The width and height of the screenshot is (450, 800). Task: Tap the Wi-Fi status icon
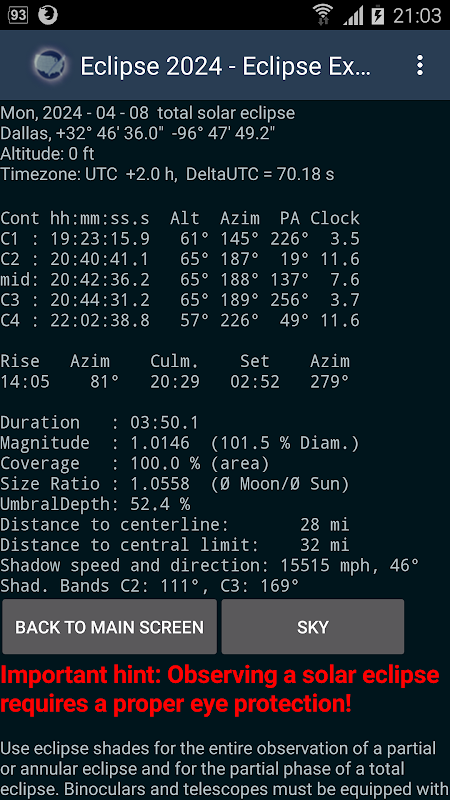point(323,15)
